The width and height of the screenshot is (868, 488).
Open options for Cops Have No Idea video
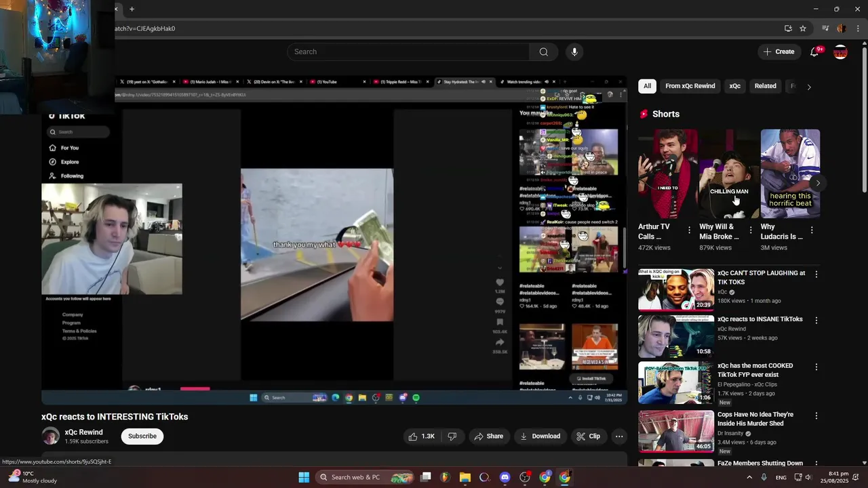pyautogui.click(x=816, y=415)
